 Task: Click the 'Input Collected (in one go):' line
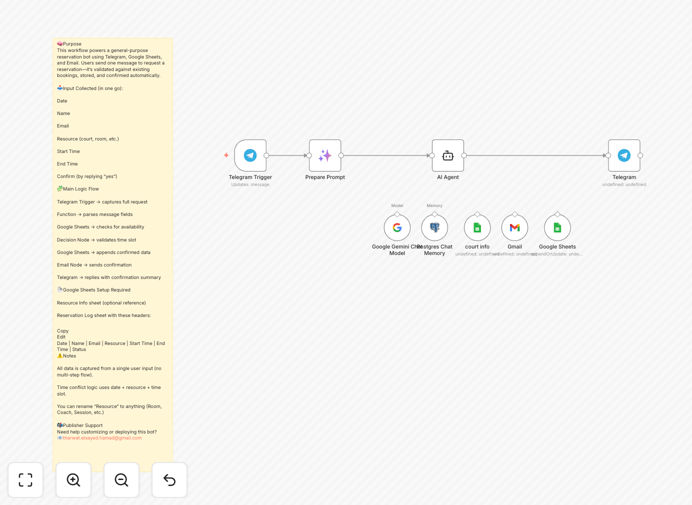pyautogui.click(x=90, y=88)
